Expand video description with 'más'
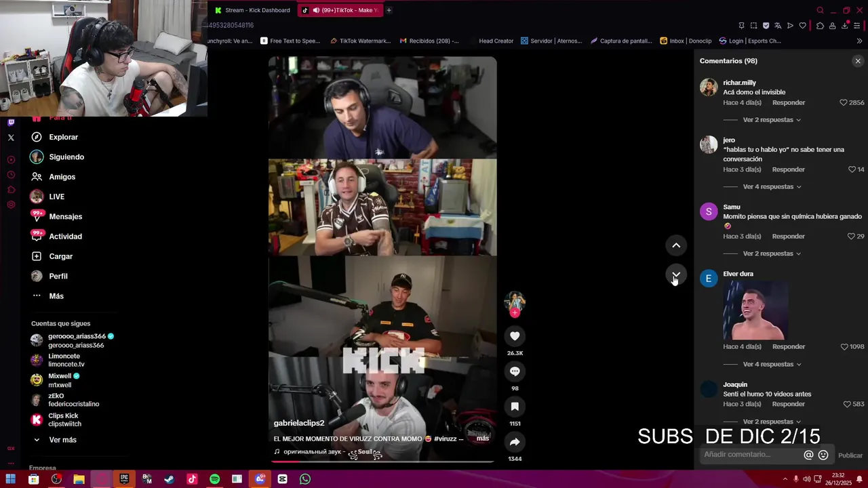The image size is (868, 488). coord(483,439)
